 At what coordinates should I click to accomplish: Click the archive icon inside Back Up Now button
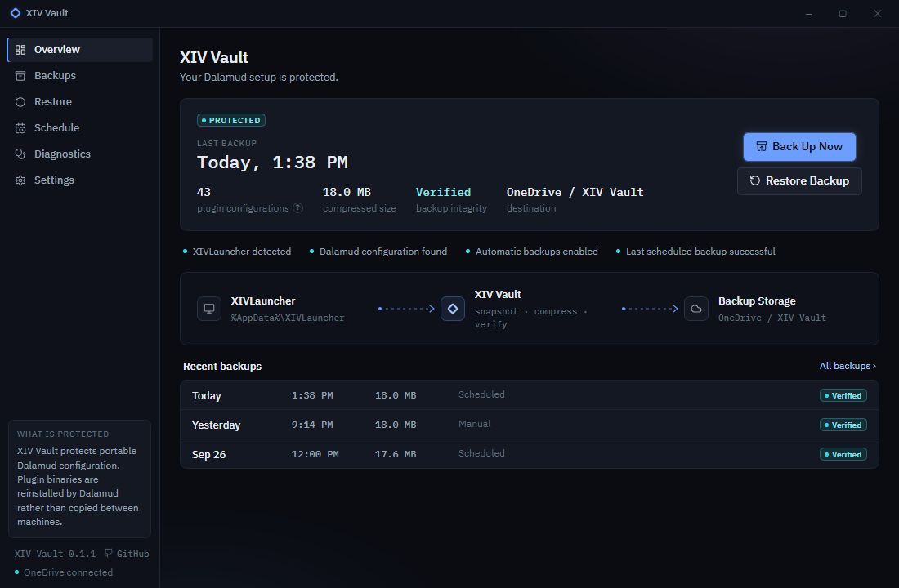point(762,147)
